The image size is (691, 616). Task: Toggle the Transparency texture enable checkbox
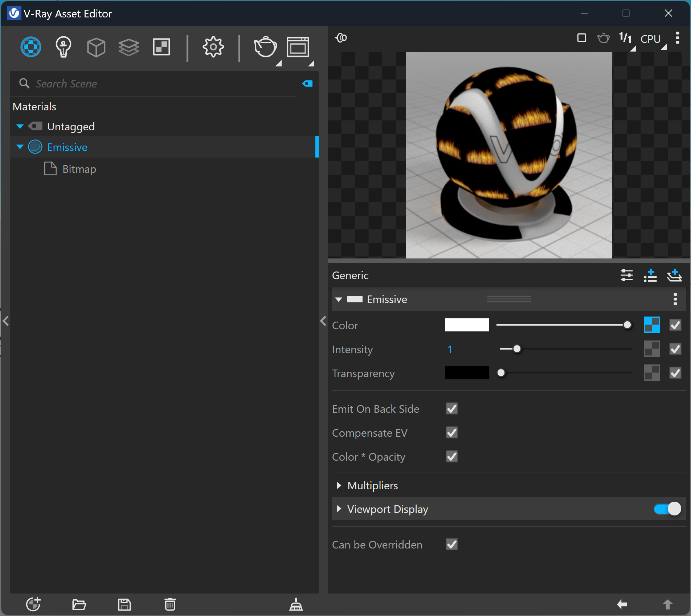coord(675,373)
